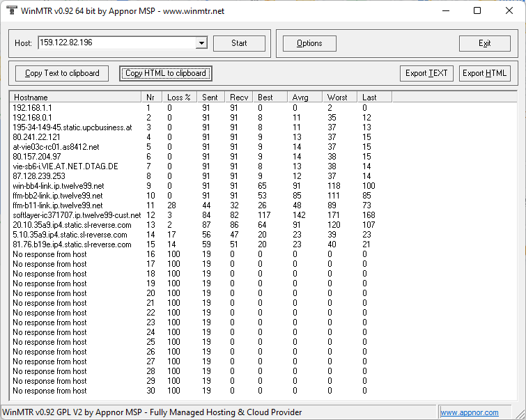The image size is (526, 420).
Task: Copy Text to clipboard
Action: tap(62, 73)
